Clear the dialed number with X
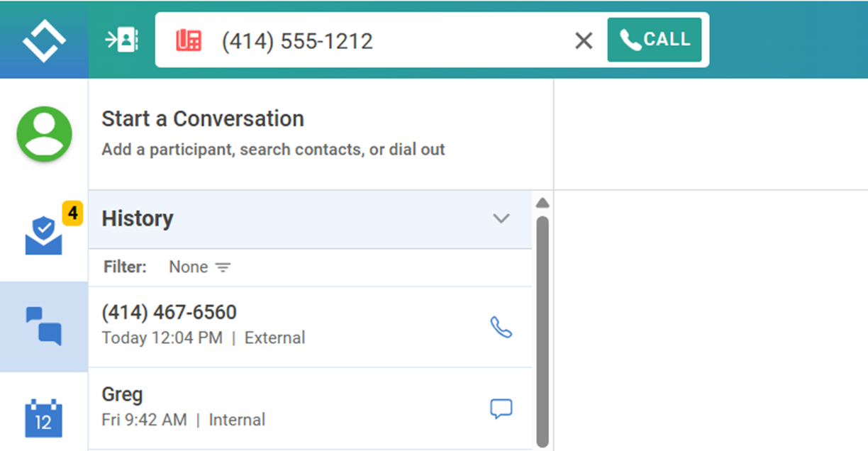 tap(583, 41)
